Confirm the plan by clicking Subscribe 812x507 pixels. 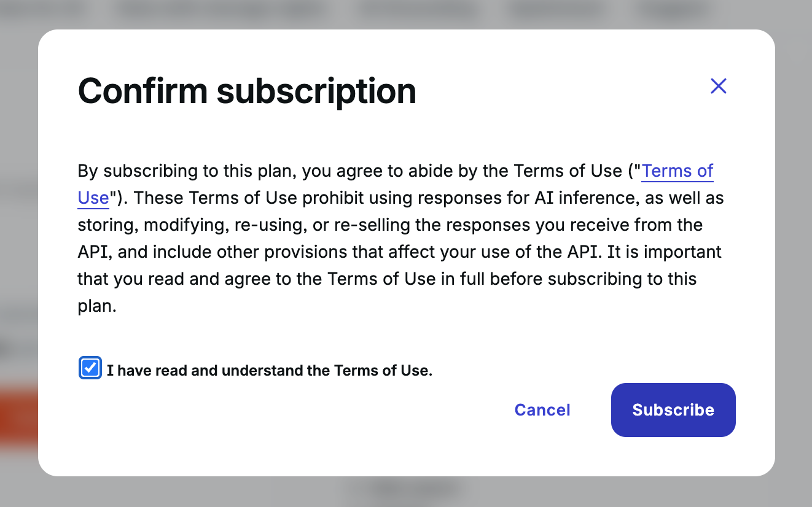(673, 410)
